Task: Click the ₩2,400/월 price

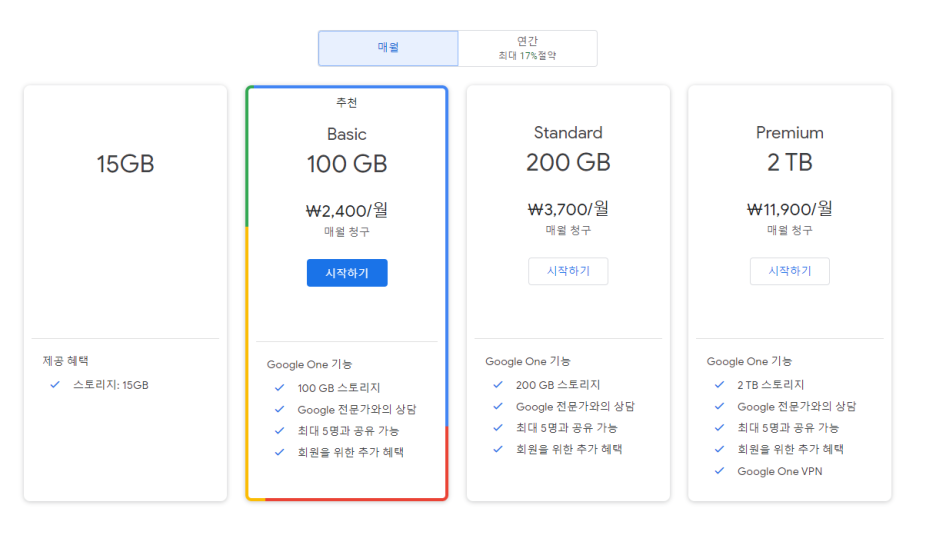Action: click(x=347, y=210)
